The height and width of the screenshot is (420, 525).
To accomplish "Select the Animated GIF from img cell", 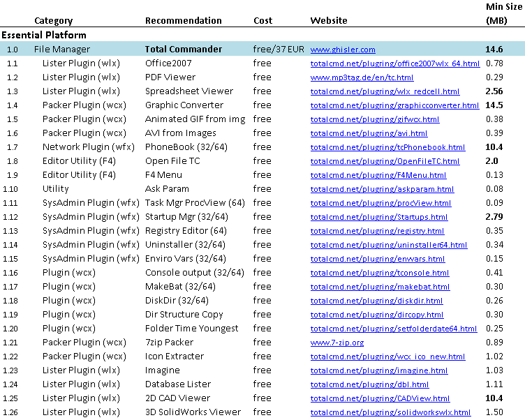I will tap(195, 119).
